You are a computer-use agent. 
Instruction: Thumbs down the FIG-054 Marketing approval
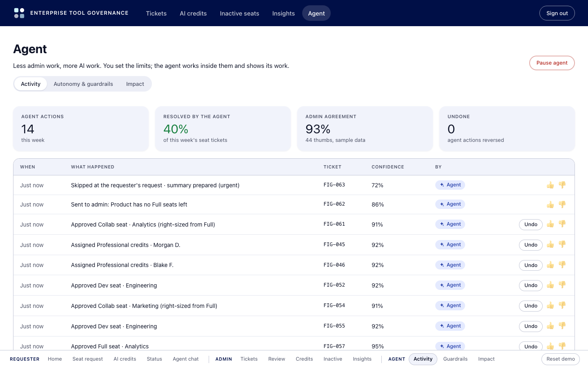pos(562,305)
